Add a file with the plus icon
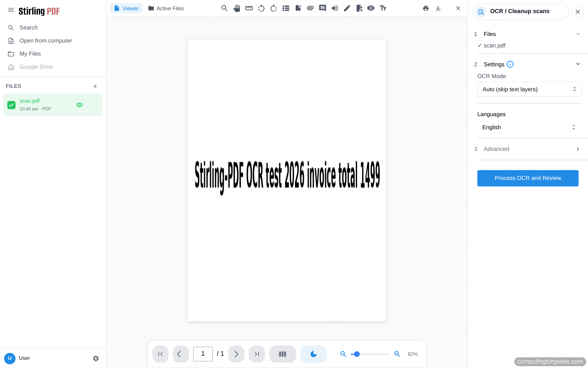Viewport: 588px width, 368px height. [95, 86]
